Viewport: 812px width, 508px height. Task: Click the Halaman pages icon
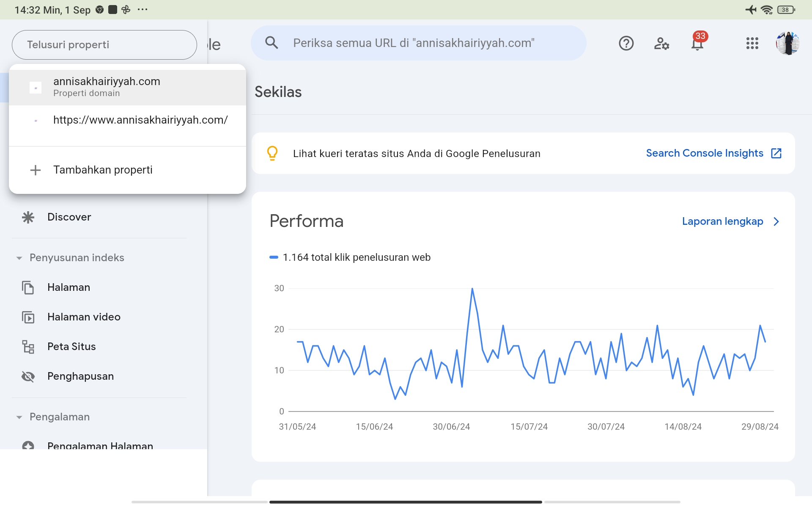(x=28, y=287)
